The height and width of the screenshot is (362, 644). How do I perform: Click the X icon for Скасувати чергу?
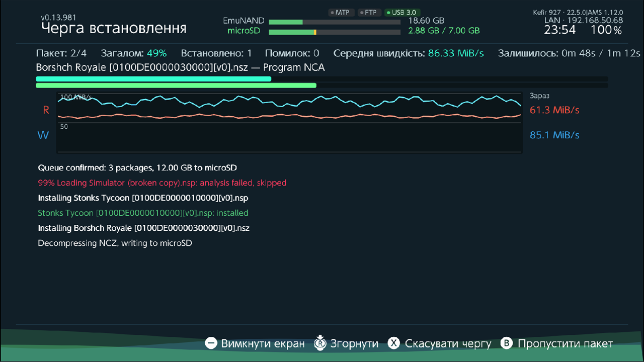[x=394, y=343]
